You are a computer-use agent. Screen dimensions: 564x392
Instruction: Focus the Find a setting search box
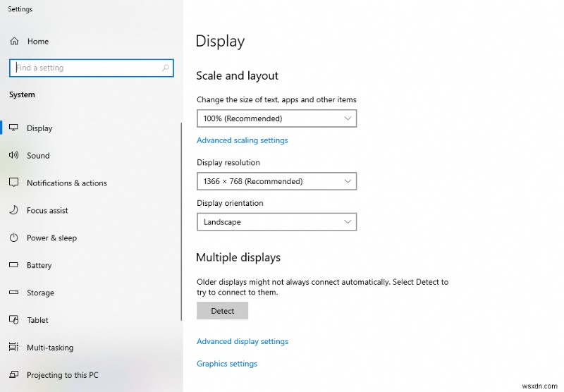pos(85,68)
